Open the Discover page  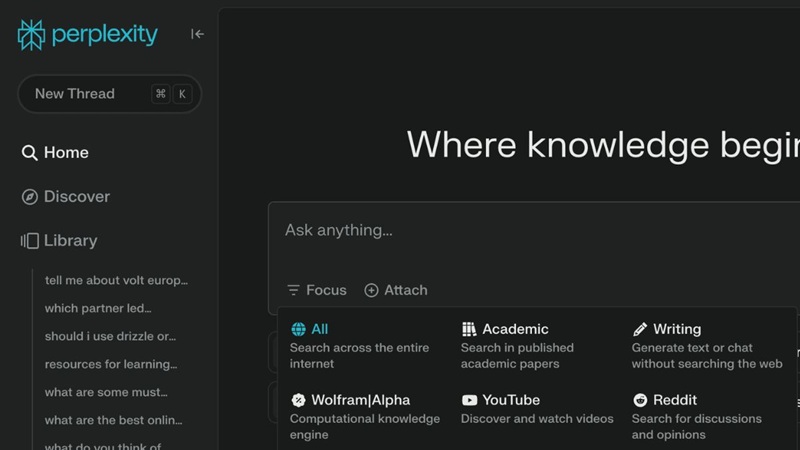77,197
